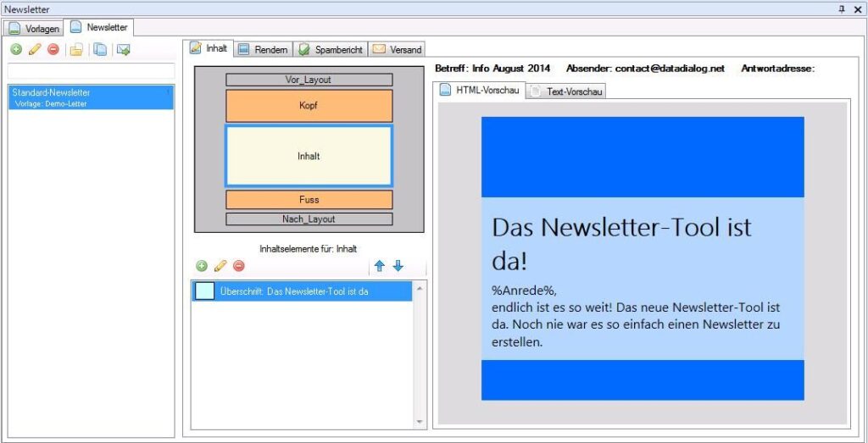Image resolution: width=868 pixels, height=443 pixels.
Task: Add a new newsletter with the green plus
Action: coord(17,50)
